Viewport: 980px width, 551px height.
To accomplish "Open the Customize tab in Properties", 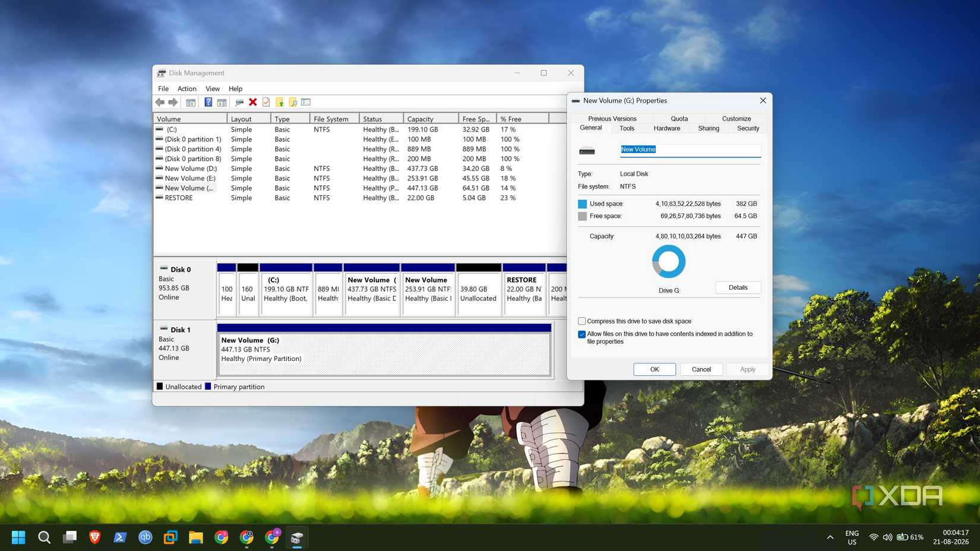I will 736,119.
